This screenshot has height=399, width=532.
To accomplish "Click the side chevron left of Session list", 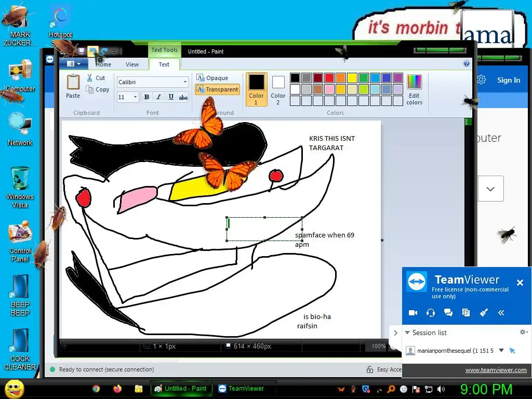I will click(x=395, y=333).
